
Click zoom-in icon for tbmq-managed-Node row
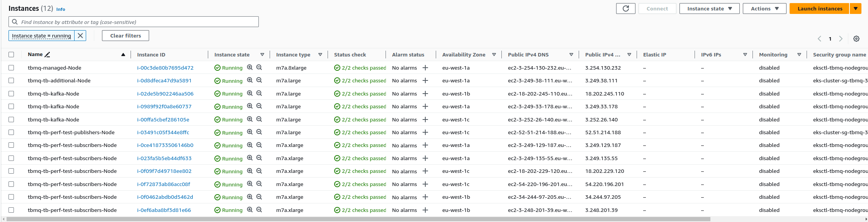pos(250,67)
